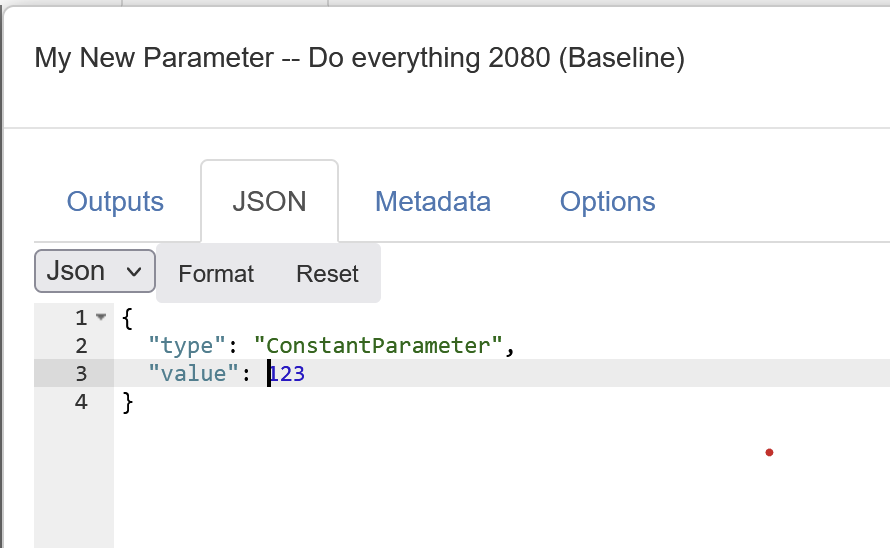Click the "My New Parameter" dialog title

pyautogui.click(x=359, y=58)
